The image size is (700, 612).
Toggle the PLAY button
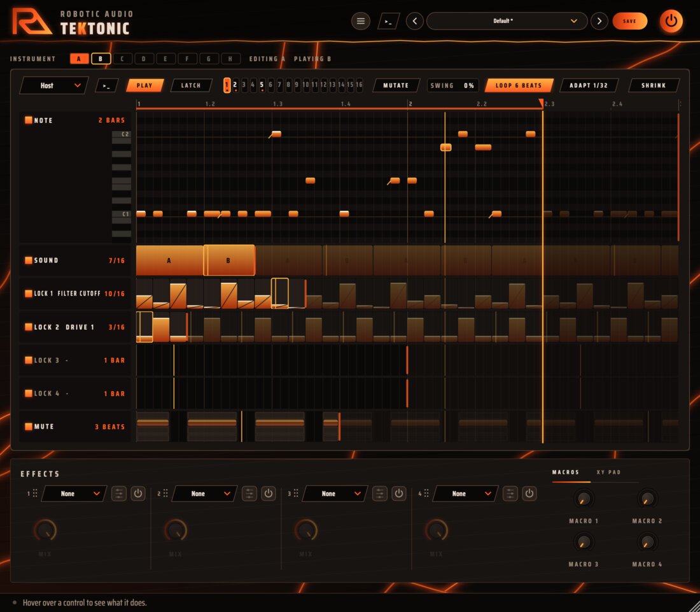point(144,85)
